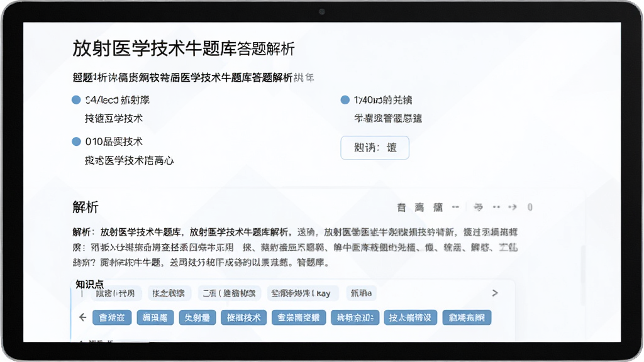The width and height of the screenshot is (644, 362).
Task: Click the page title '放射医学技术牛题库答题解析'
Action: 184,48
